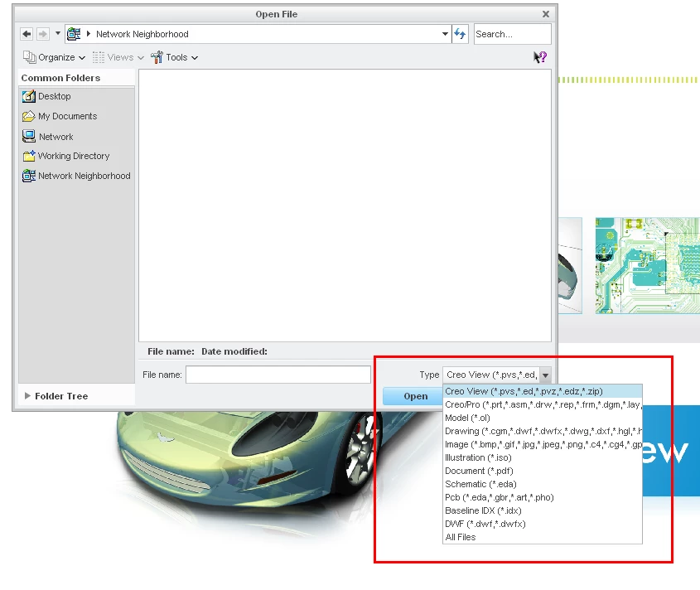The height and width of the screenshot is (590, 700).
Task: Choose DWF (*.dwf,*.dwfx) file type
Action: click(x=543, y=524)
